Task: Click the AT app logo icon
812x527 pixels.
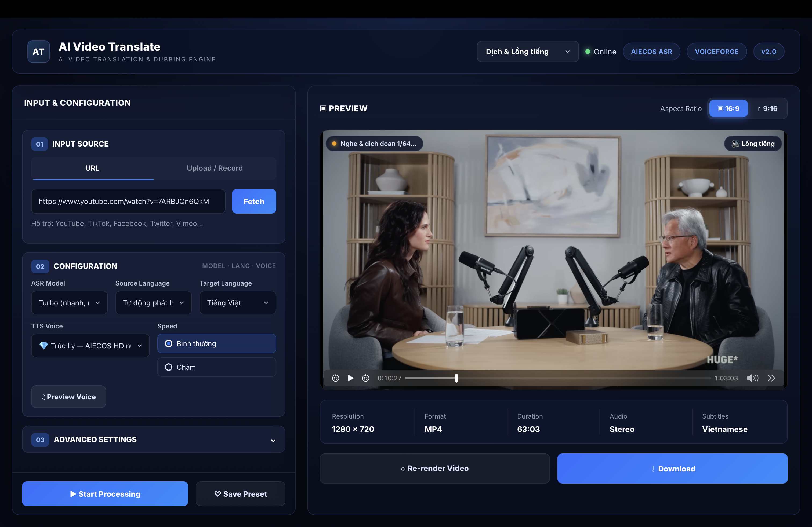Action: [x=38, y=52]
